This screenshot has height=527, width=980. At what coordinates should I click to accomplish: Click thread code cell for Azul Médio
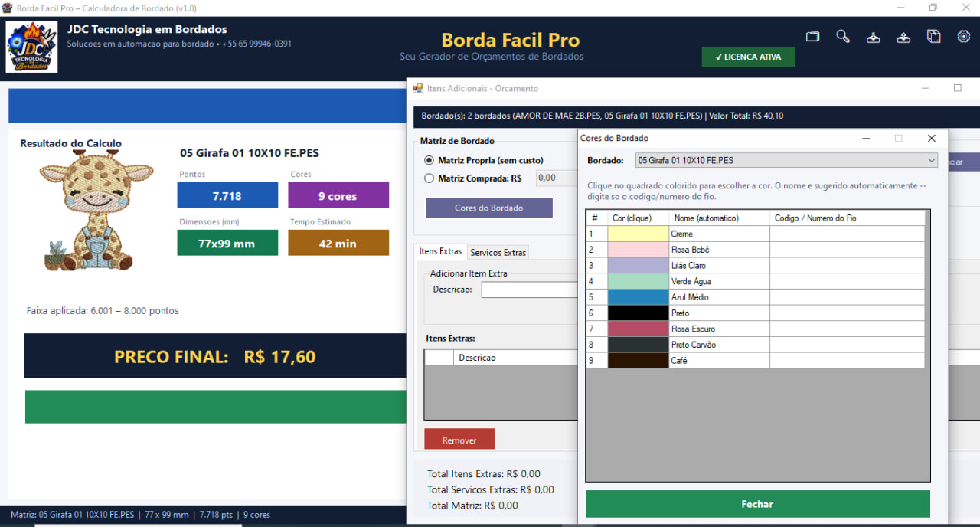[x=848, y=297]
